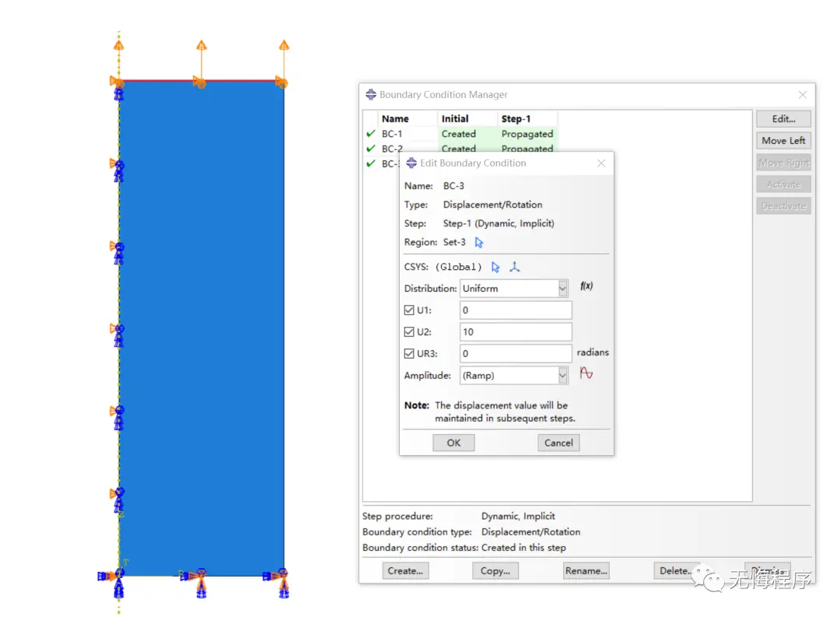Click Cancel in Edit Boundary Condition
This screenshot has width=840, height=617.
pos(558,443)
